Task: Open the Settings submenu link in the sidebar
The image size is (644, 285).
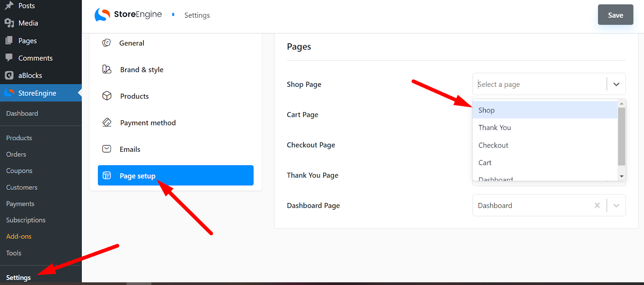Action: (19, 277)
